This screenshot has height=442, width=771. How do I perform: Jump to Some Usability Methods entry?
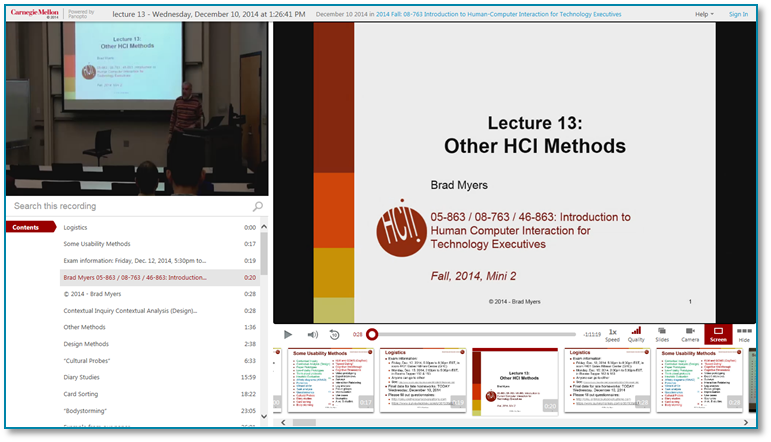click(x=160, y=244)
